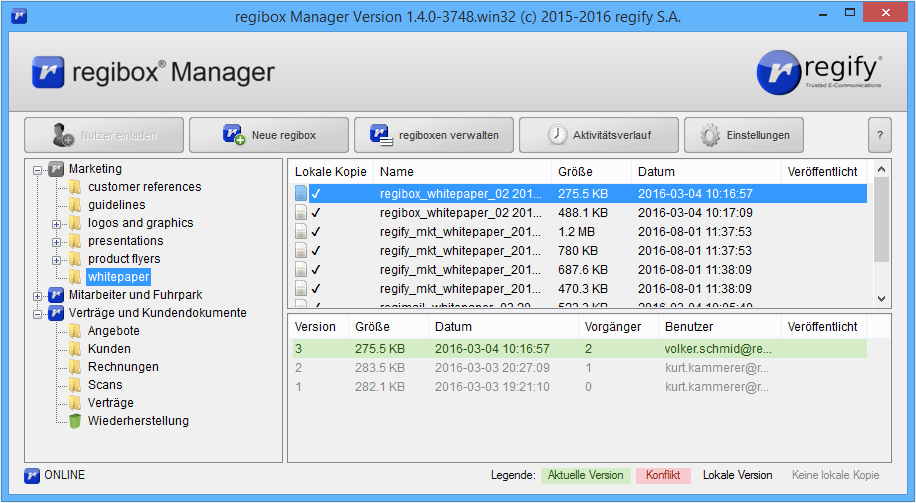Screen dimensions: 916x503
Task: Click the logos and graphics folder icon
Action: click(75, 223)
